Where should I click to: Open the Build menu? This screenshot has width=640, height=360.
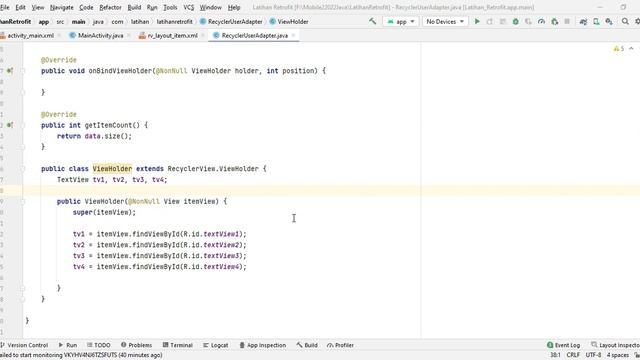[134, 7]
